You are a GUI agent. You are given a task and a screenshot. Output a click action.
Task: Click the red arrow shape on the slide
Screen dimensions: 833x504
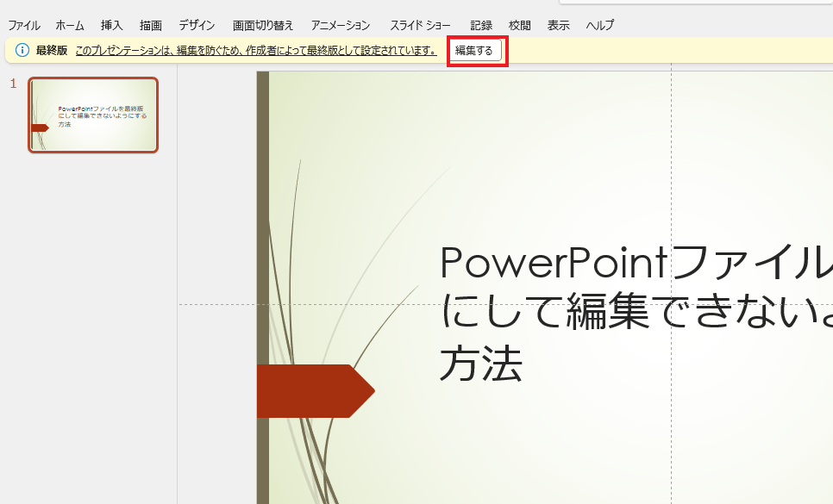[x=316, y=391]
